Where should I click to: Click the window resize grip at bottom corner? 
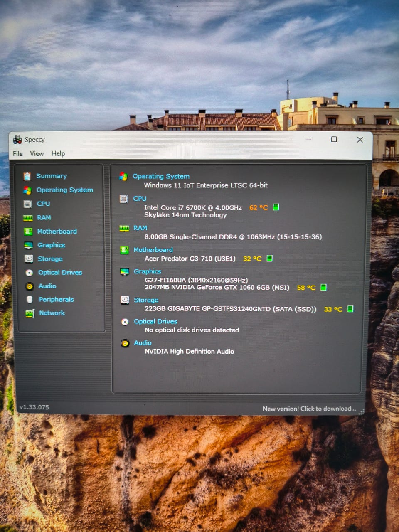click(x=362, y=412)
